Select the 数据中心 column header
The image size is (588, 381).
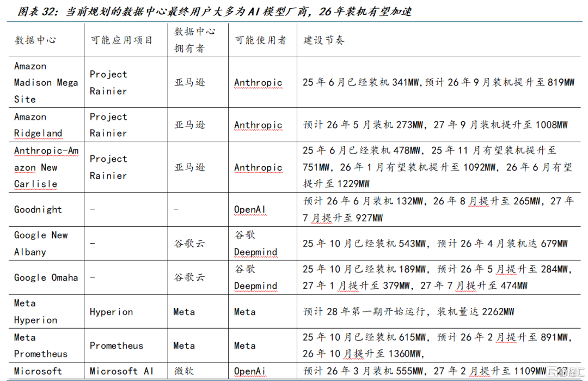point(35,40)
